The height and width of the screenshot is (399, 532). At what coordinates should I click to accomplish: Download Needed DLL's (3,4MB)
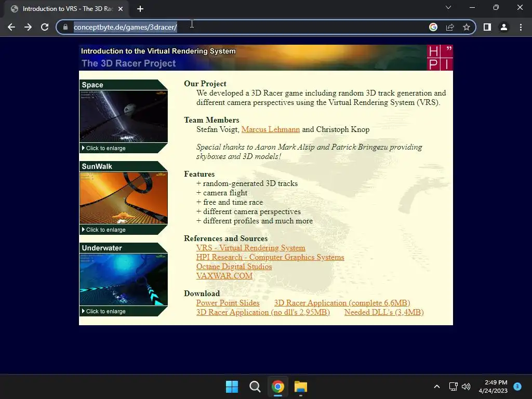tap(384, 312)
